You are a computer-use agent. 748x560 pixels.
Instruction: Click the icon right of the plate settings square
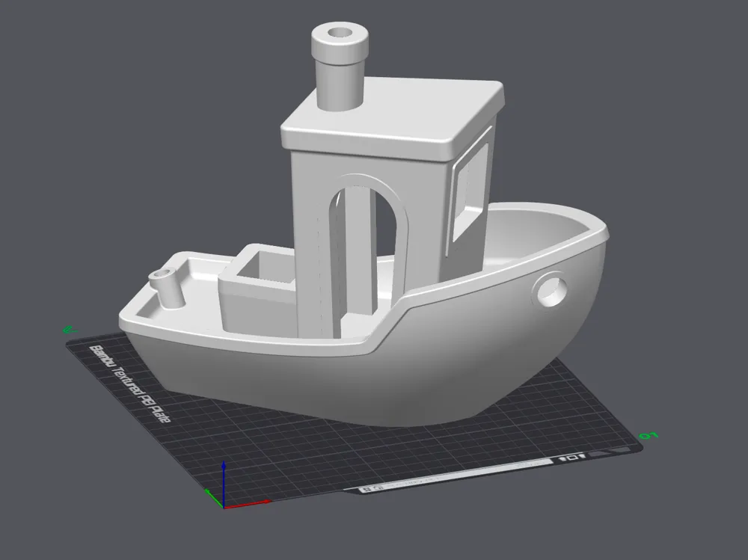click(x=582, y=456)
